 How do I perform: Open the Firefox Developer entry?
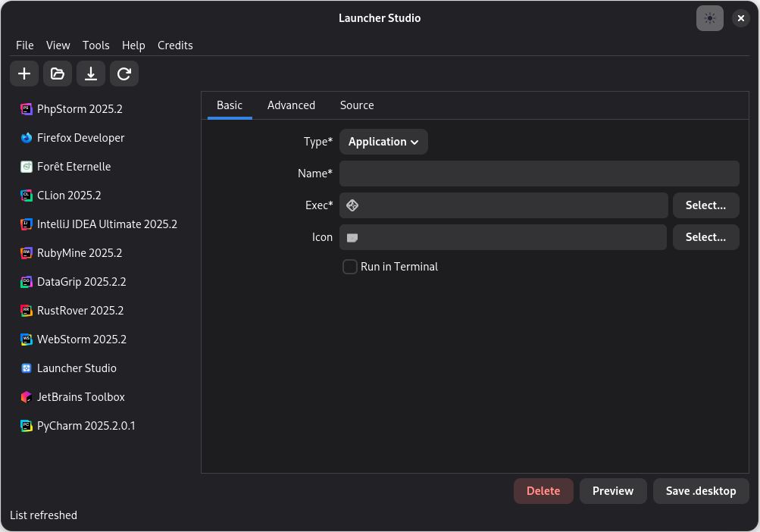click(79, 137)
